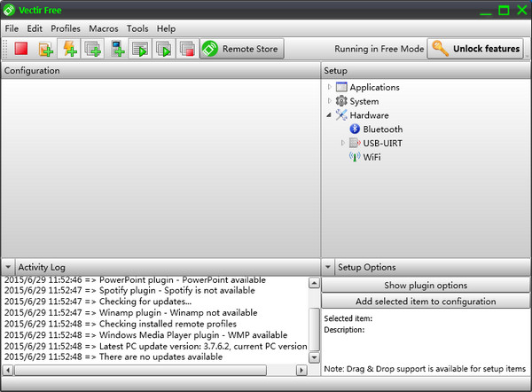Open the Profiles menu
This screenshot has width=532, height=392.
pyautogui.click(x=66, y=28)
